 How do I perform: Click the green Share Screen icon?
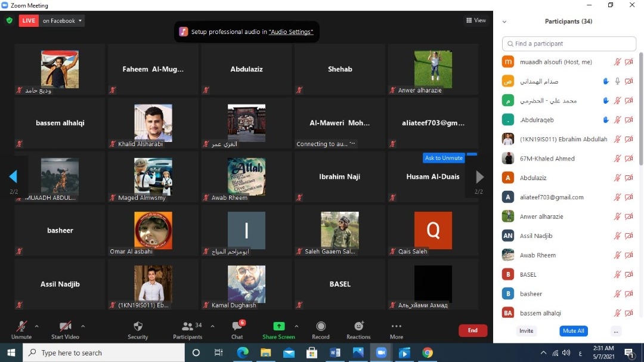pyautogui.click(x=278, y=326)
